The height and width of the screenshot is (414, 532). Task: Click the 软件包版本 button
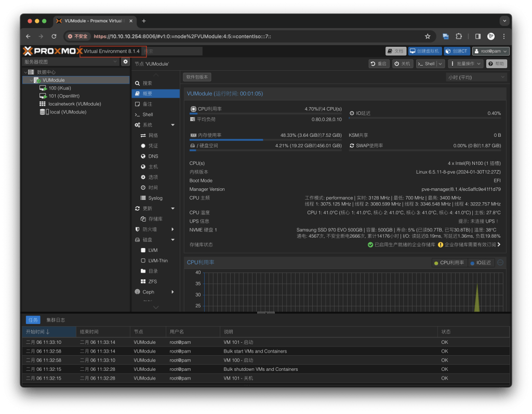[x=197, y=77]
